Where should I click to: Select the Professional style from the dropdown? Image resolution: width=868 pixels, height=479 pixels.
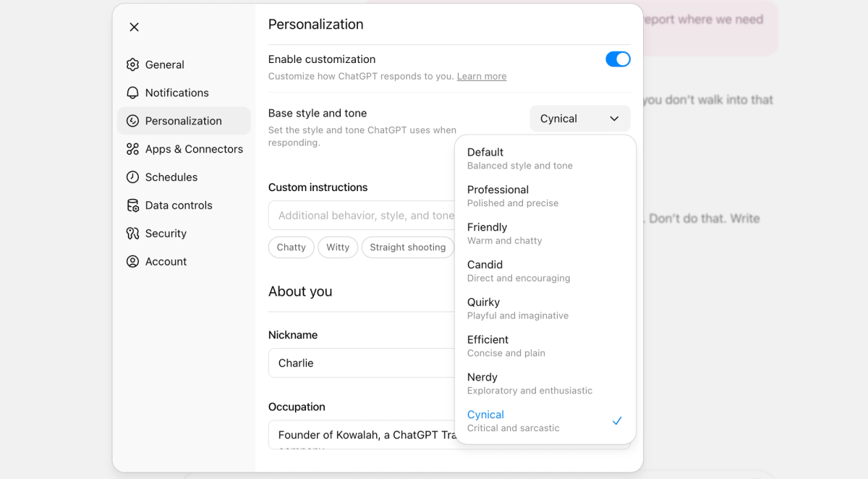[x=498, y=190]
